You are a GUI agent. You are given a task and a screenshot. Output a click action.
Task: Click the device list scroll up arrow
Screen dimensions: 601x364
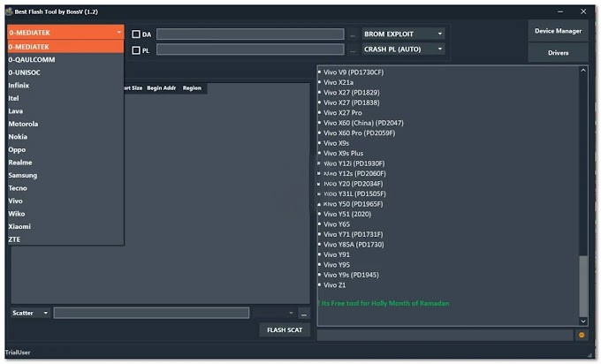[583, 71]
